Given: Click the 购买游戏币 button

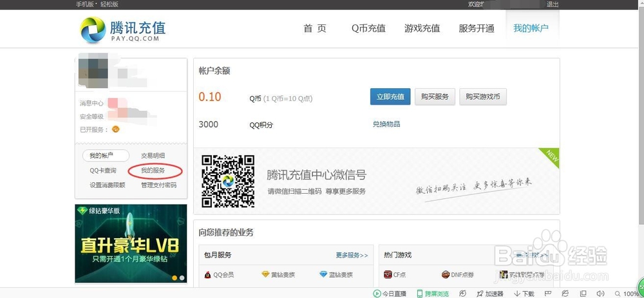Looking at the screenshot, I should coord(483,97).
